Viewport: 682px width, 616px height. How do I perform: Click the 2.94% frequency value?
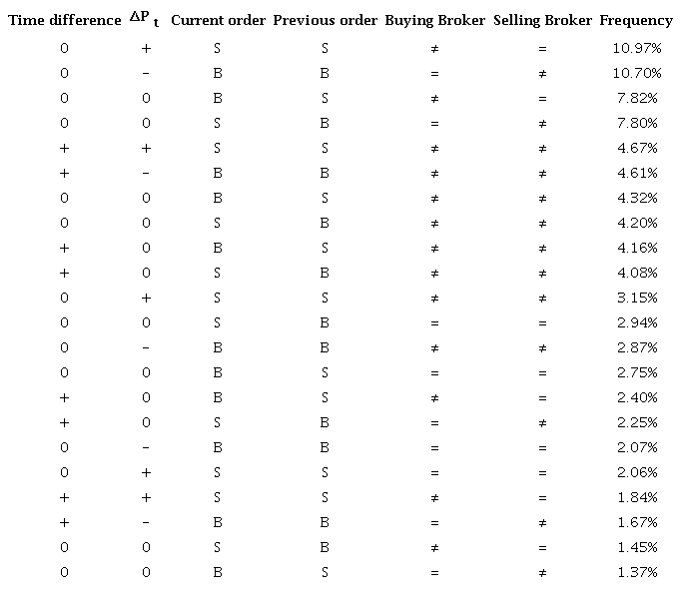tap(636, 322)
